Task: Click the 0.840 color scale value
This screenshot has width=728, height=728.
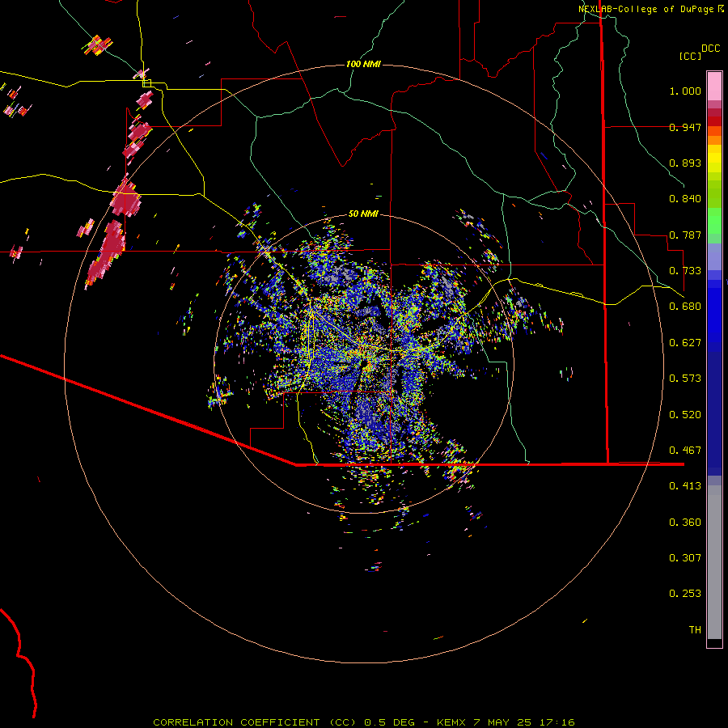Action: pyautogui.click(x=685, y=199)
